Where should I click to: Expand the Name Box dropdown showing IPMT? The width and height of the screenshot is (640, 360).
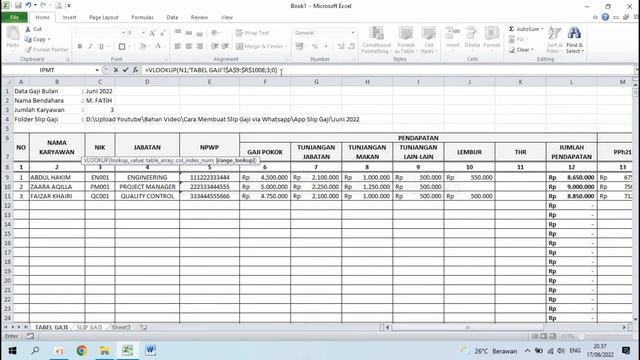97,70
